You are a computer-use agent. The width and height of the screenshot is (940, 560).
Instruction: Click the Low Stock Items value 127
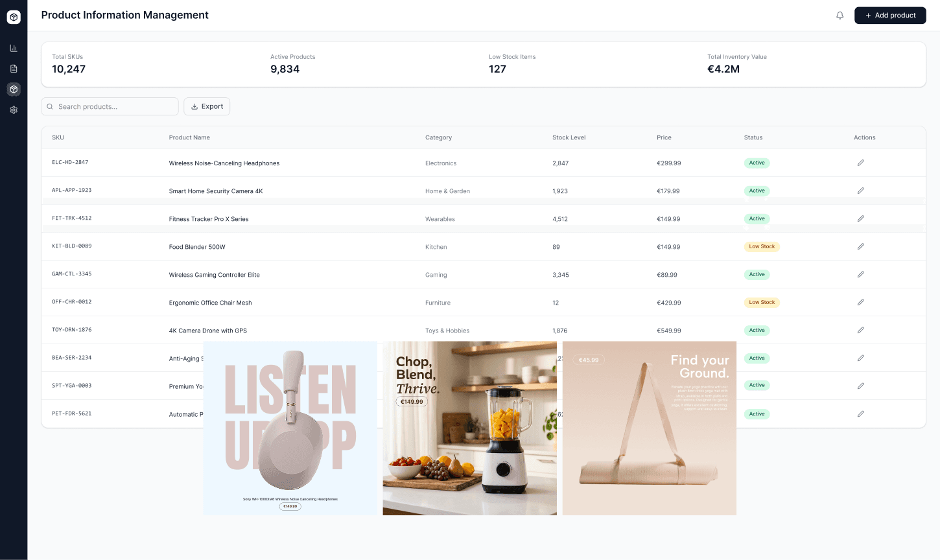click(497, 69)
